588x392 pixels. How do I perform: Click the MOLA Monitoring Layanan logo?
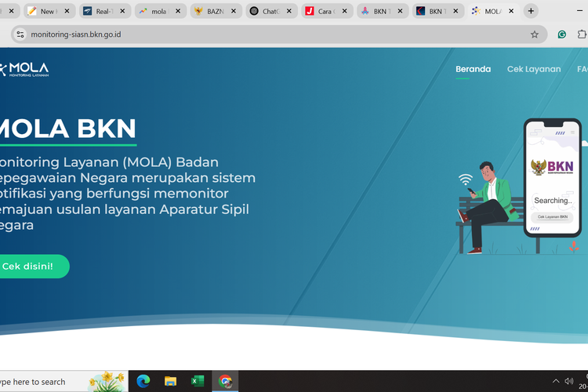(x=25, y=70)
